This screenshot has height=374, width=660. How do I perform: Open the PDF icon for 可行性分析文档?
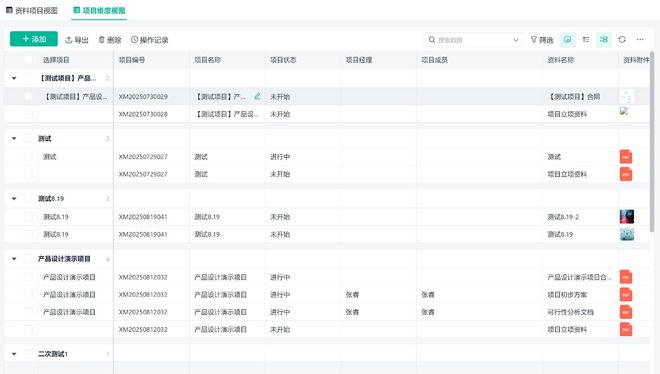(626, 312)
